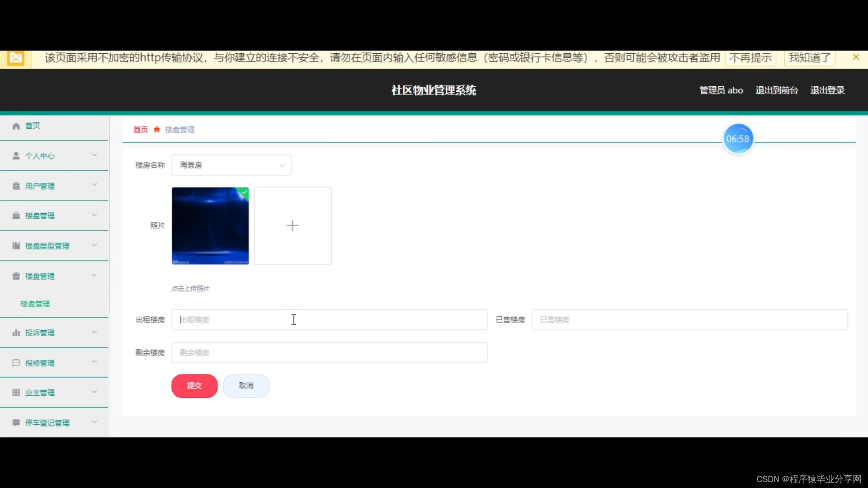The image size is (868, 488).
Task: Expand the 个人中心 sidebar menu chevron
Action: [94, 155]
